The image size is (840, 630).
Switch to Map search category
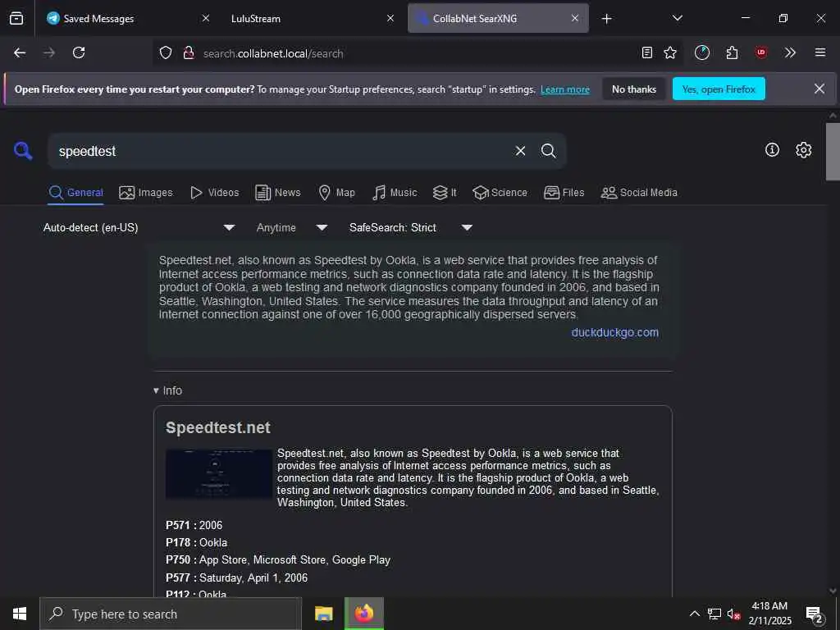pyautogui.click(x=336, y=193)
